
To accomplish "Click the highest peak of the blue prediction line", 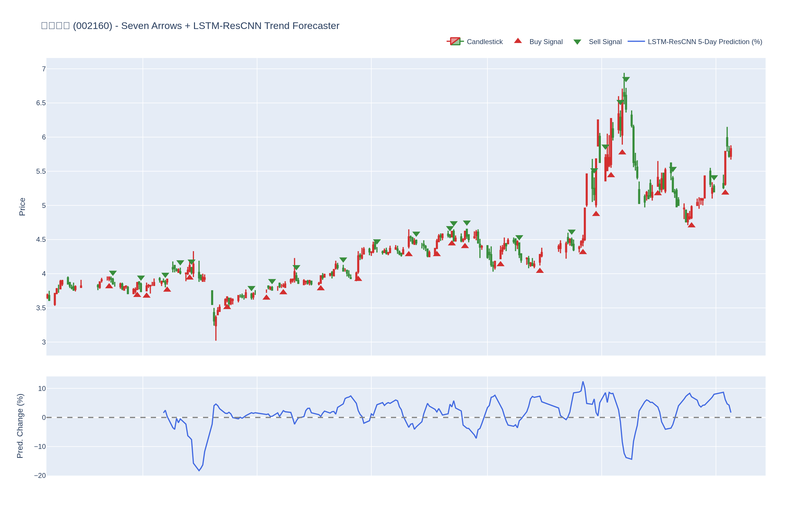I will [583, 382].
